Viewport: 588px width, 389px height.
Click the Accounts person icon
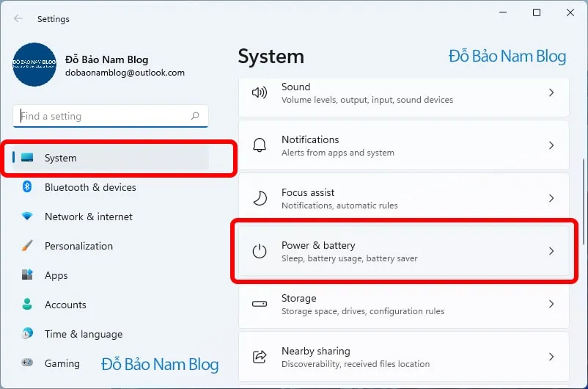(27, 304)
